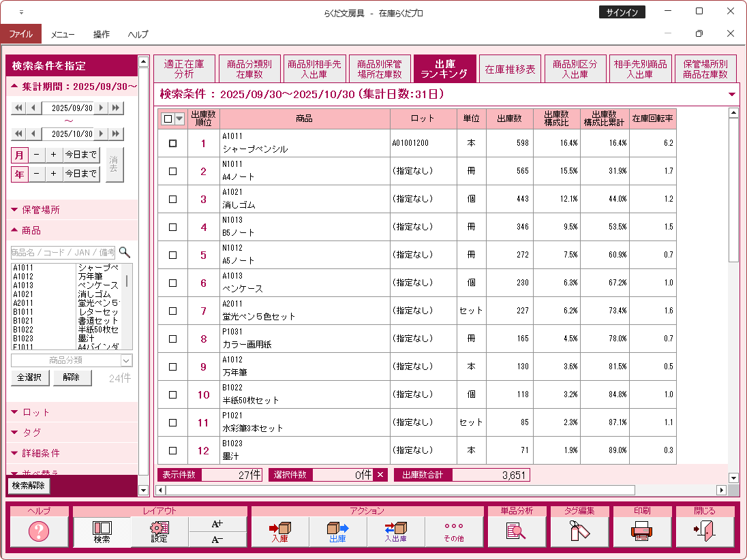Image resolution: width=747 pixels, height=560 pixels.
Task: Tick the checkbox for 消しゴム row
Action: tap(172, 200)
